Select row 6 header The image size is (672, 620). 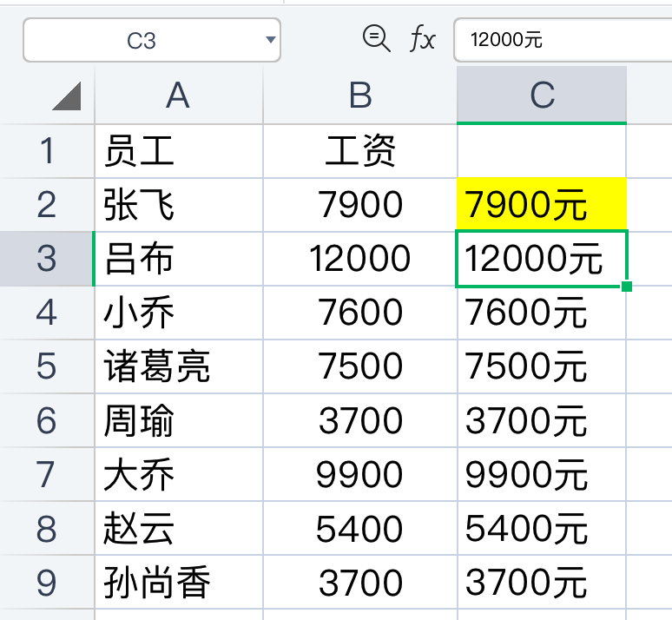tap(47, 420)
